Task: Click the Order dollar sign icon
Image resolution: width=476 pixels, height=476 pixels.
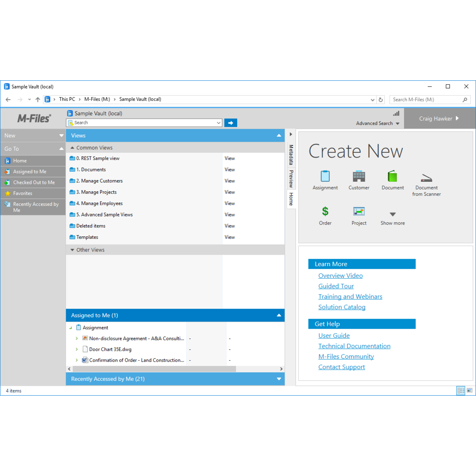Action: click(x=325, y=211)
